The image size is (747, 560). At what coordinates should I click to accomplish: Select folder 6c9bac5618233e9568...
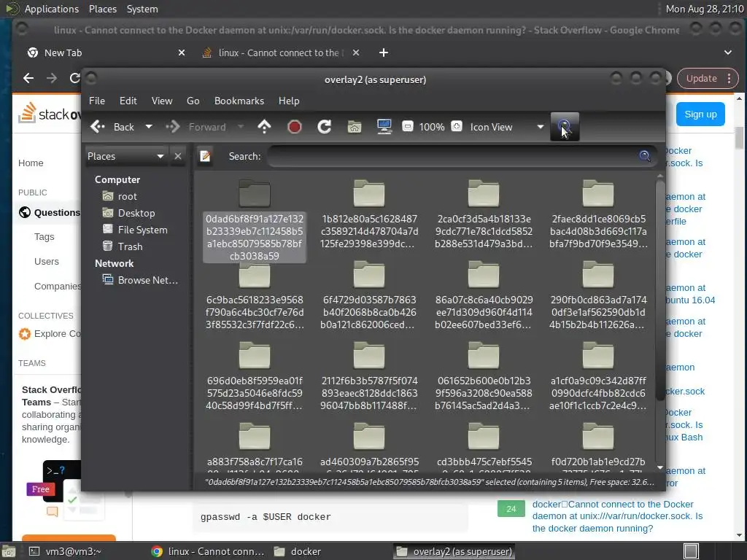click(x=255, y=296)
